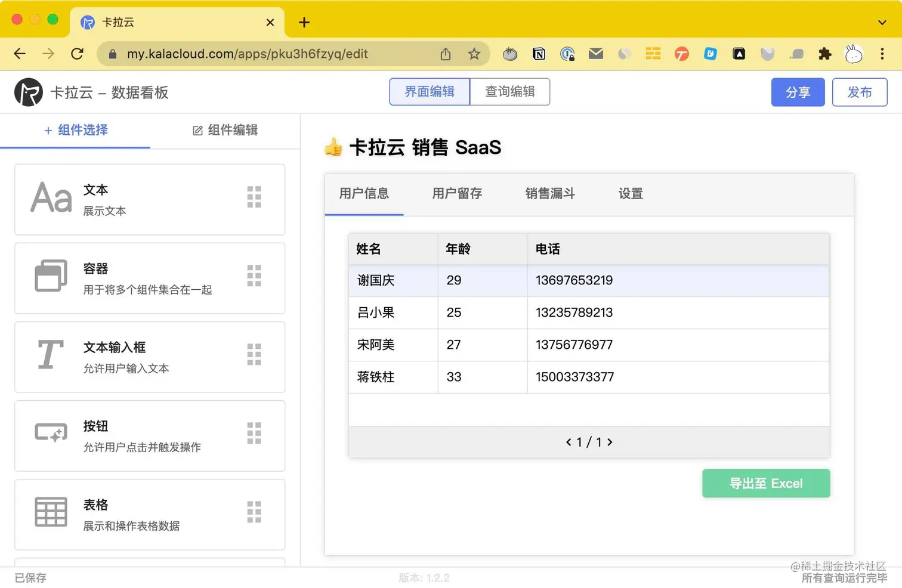Click the tomato extension icon
The height and width of the screenshot is (588, 902).
510,54
